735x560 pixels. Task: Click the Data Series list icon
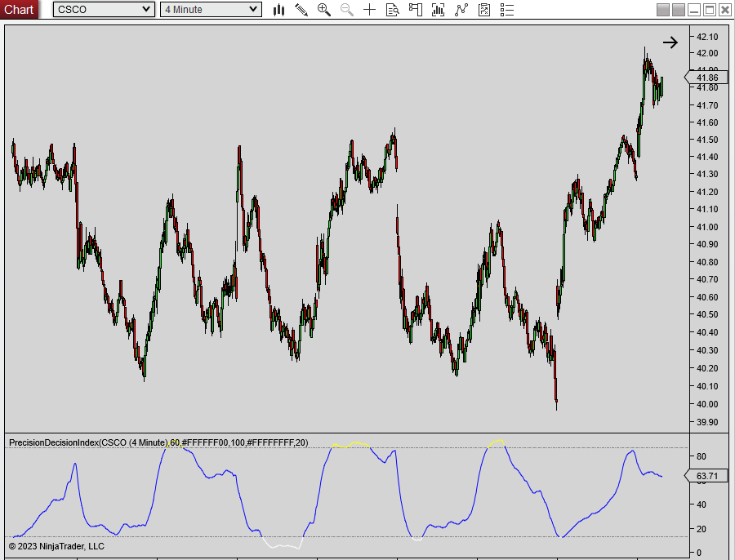point(506,10)
